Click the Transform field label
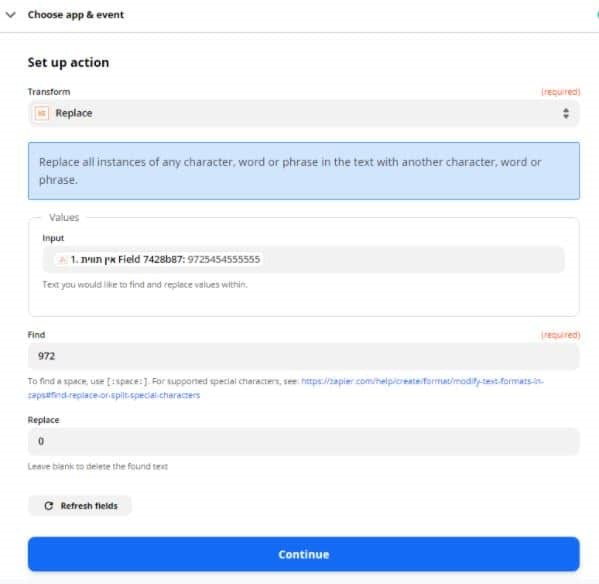Image resolution: width=599 pixels, height=584 pixels. click(49, 92)
